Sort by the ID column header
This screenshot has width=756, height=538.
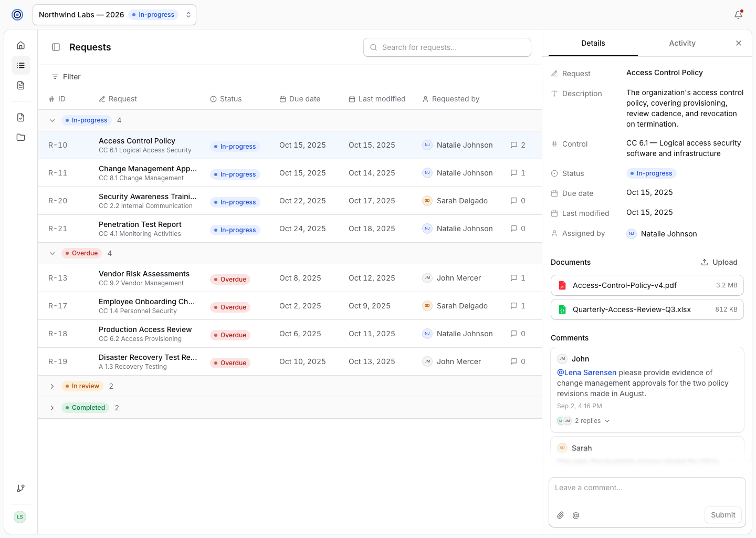tap(57, 99)
